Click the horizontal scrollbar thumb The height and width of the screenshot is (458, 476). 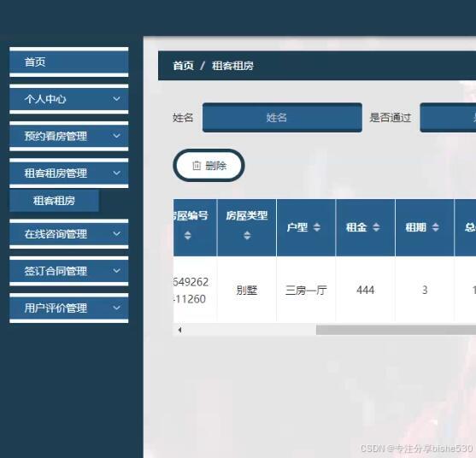point(396,330)
